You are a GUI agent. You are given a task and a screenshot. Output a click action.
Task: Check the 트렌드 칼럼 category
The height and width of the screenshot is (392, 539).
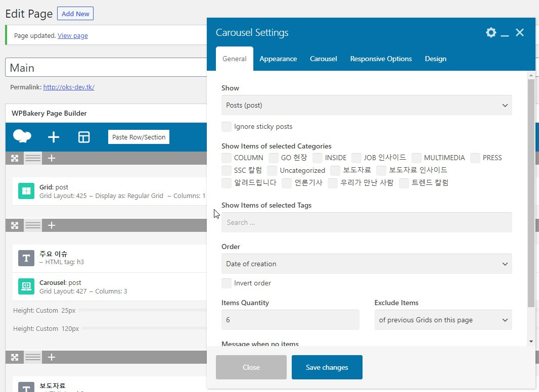(404, 183)
